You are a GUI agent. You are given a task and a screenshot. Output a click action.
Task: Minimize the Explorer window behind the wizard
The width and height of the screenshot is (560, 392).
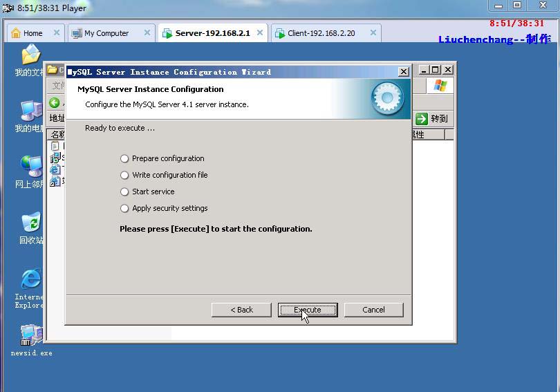[424, 70]
